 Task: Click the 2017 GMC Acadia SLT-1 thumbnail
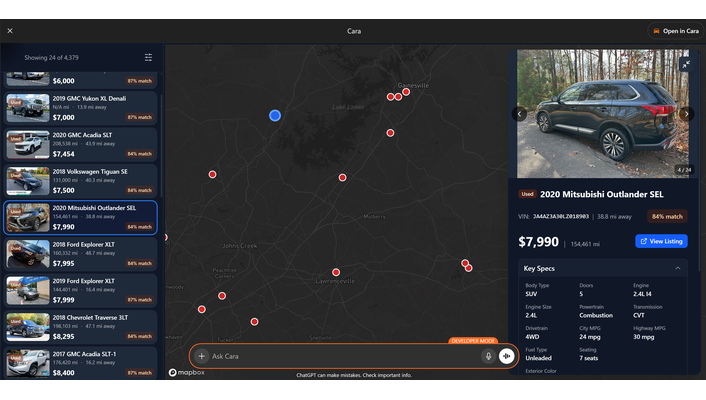[x=28, y=362]
